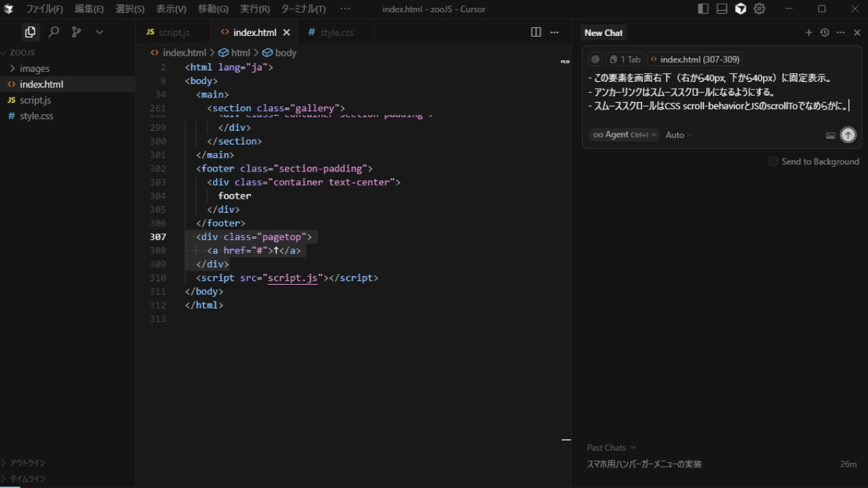Viewport: 868px width, 488px height.
Task: Start a new chat with plus icon
Action: coord(808,33)
